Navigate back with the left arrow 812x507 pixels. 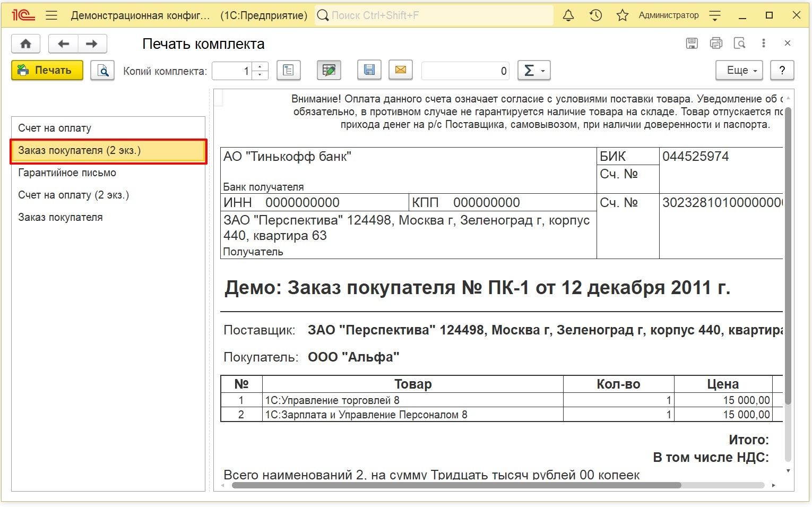[x=63, y=44]
